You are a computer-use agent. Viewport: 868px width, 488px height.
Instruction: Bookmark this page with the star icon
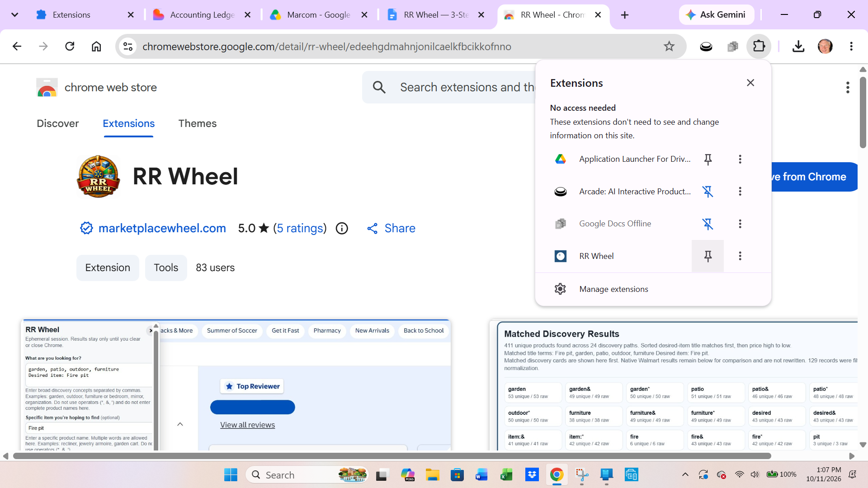669,46
